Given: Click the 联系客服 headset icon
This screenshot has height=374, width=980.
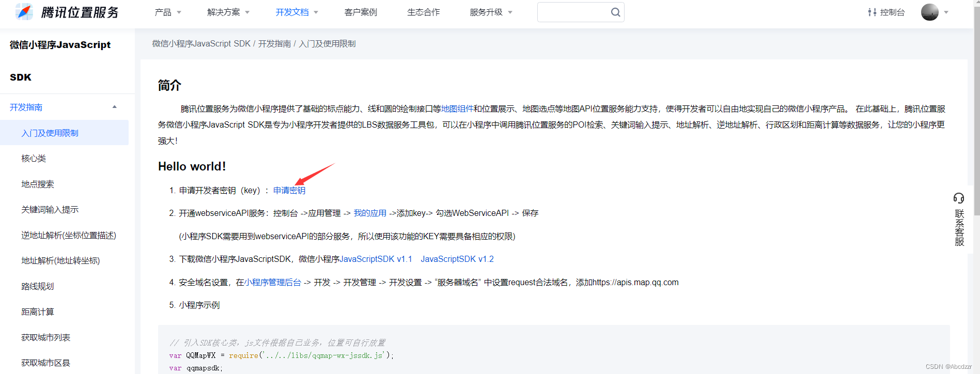Looking at the screenshot, I should coord(959,198).
